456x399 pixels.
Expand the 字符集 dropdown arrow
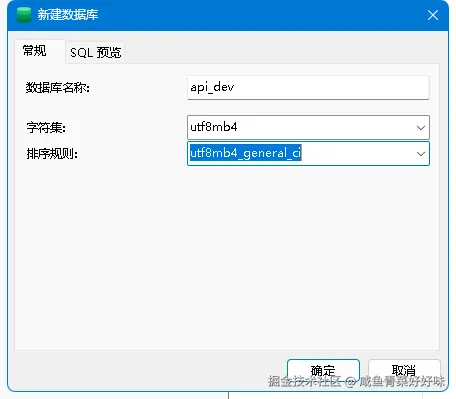pos(421,128)
